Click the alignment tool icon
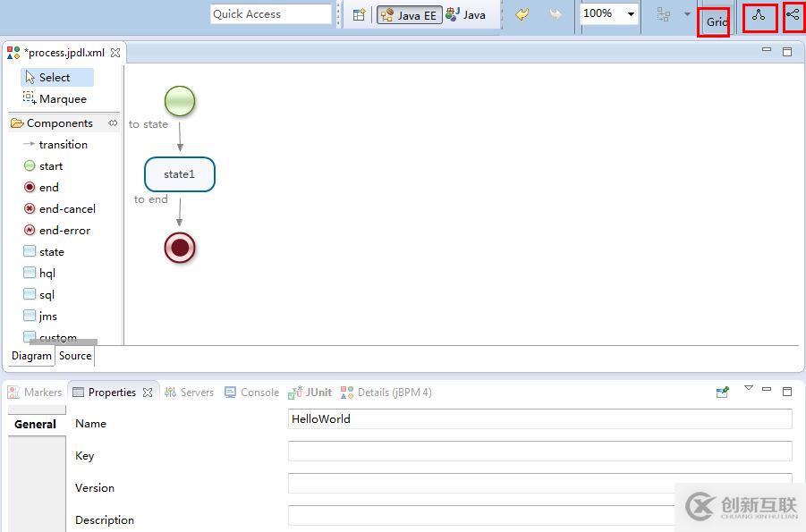 pos(664,15)
